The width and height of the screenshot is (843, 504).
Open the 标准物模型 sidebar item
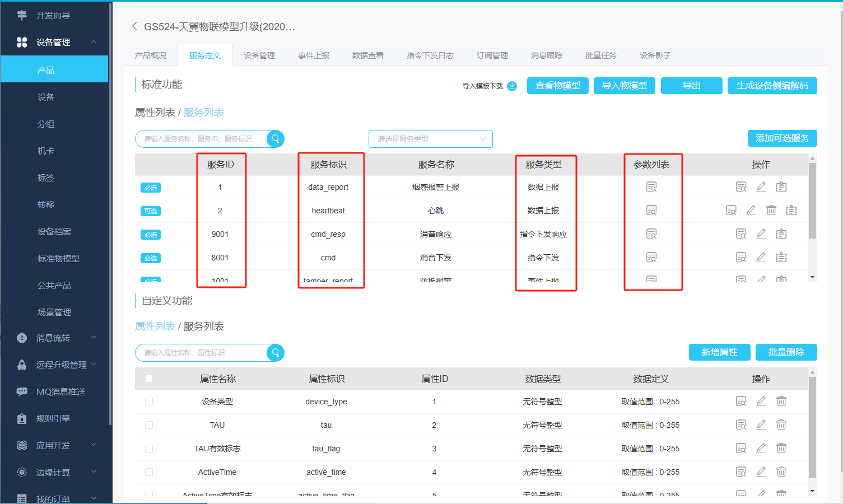click(58, 258)
